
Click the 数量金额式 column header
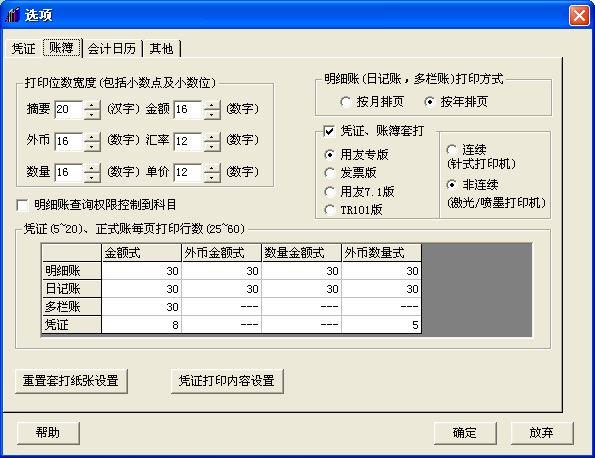[302, 253]
